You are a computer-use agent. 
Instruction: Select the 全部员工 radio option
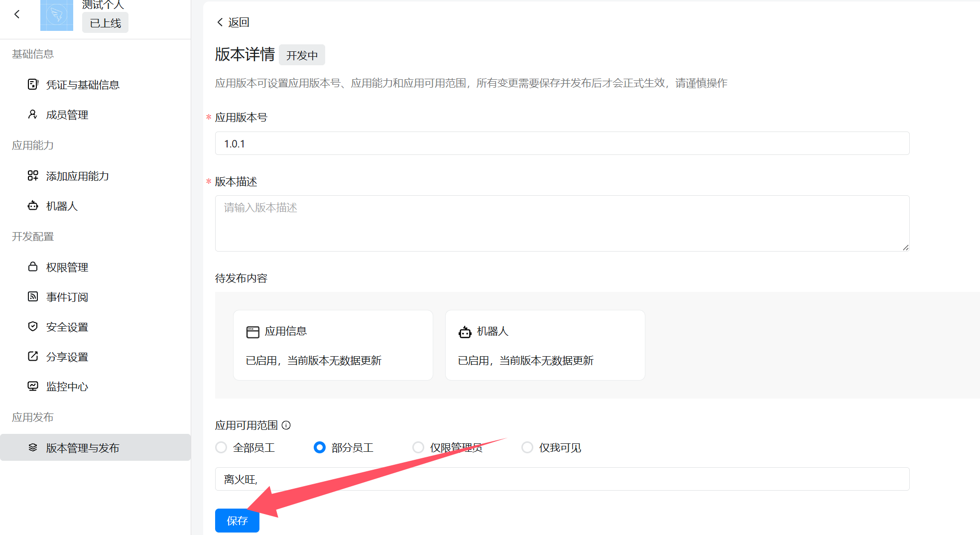[x=221, y=447]
